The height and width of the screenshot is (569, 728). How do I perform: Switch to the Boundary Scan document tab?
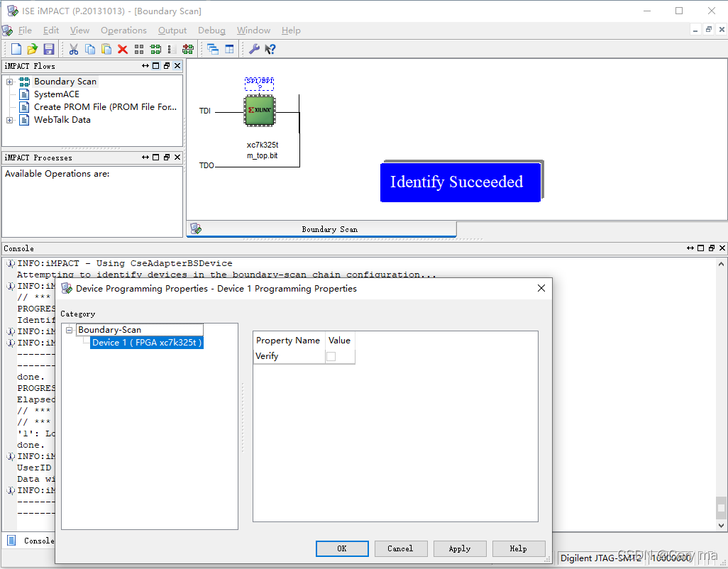tap(321, 229)
